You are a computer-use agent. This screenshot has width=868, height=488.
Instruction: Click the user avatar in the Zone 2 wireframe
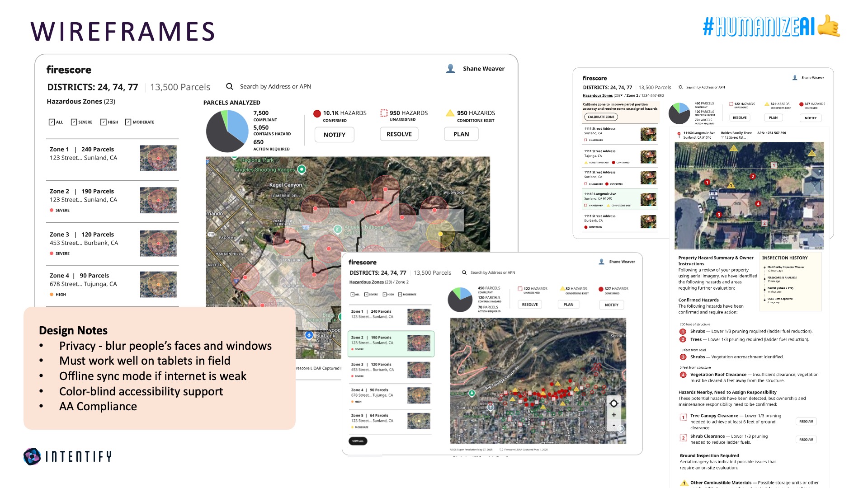pyautogui.click(x=601, y=262)
